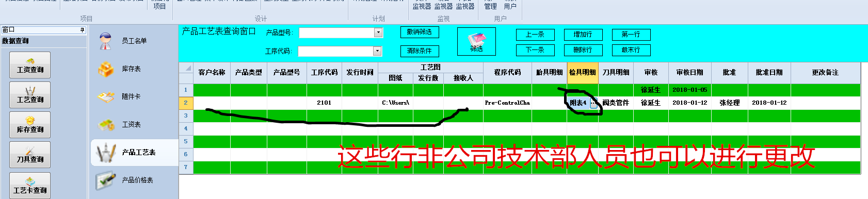Click the 清除条件 button
868x199 pixels.
point(420,51)
